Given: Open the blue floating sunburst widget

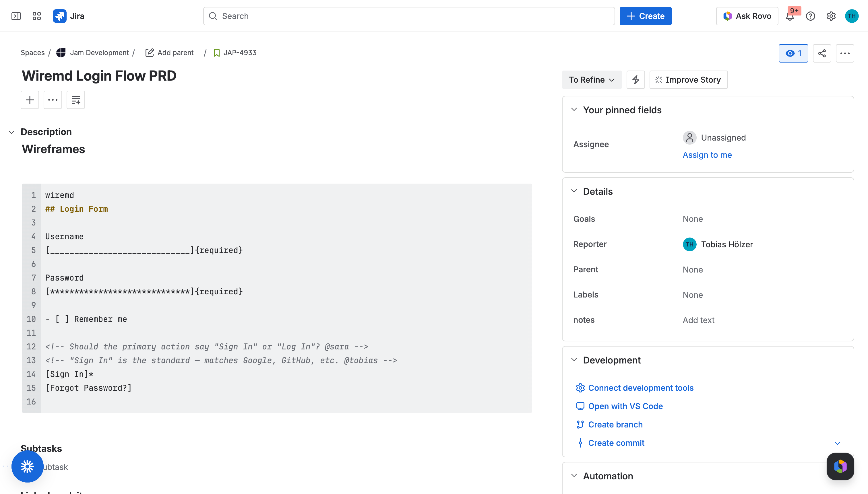Looking at the screenshot, I should point(27,466).
